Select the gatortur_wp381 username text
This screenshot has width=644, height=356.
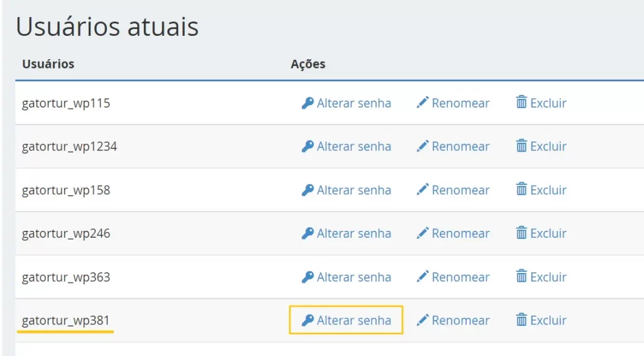click(x=65, y=321)
